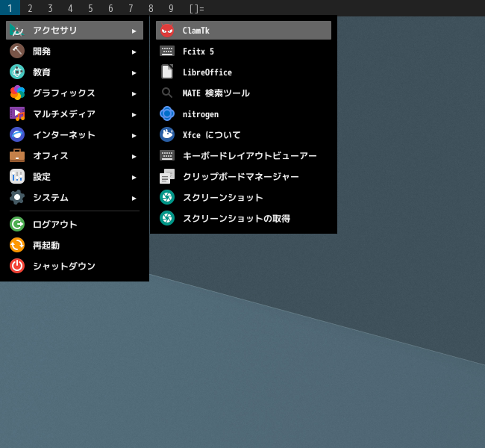Switch to workspace tag 7
The width and height of the screenshot is (485, 448).
(131, 8)
